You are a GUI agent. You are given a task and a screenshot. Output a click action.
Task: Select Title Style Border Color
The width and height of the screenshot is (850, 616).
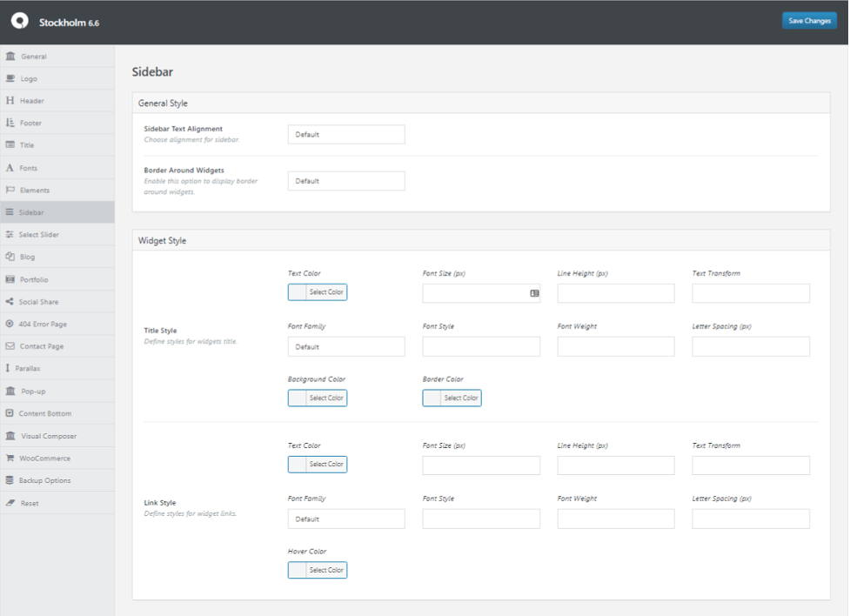tap(452, 398)
